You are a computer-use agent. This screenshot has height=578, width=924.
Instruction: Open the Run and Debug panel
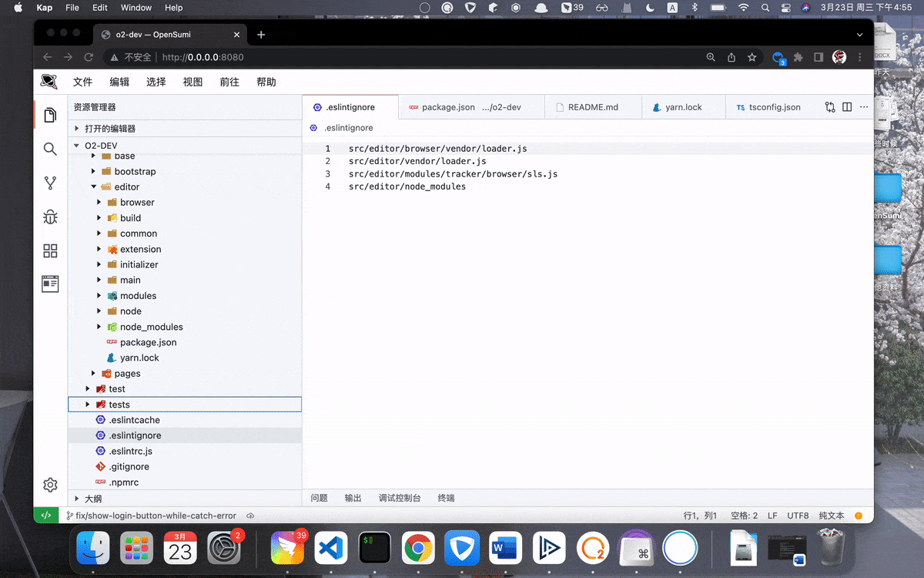coord(50,217)
